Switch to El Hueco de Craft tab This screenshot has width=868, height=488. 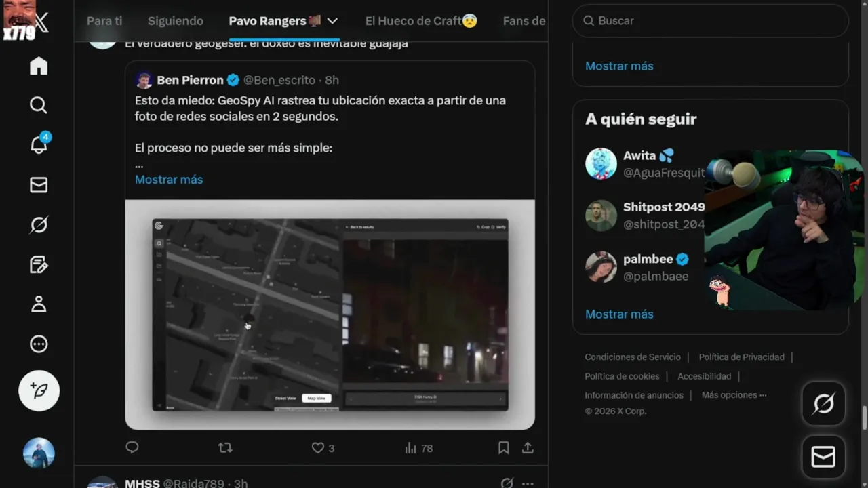click(421, 21)
